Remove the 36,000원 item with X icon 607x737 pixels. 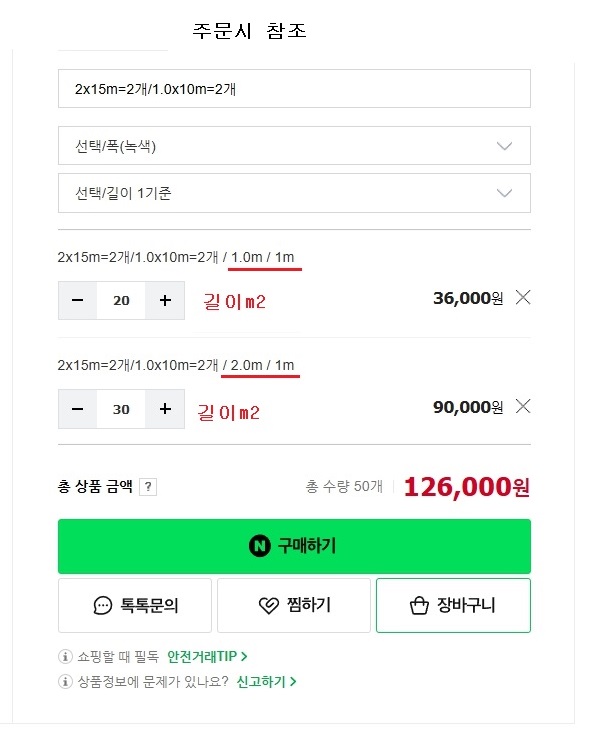point(523,298)
